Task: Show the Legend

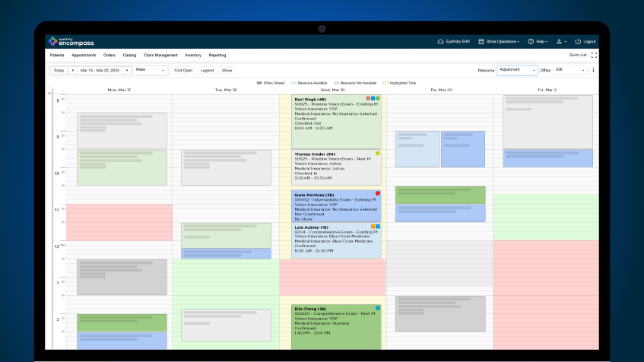Action: pyautogui.click(x=207, y=70)
